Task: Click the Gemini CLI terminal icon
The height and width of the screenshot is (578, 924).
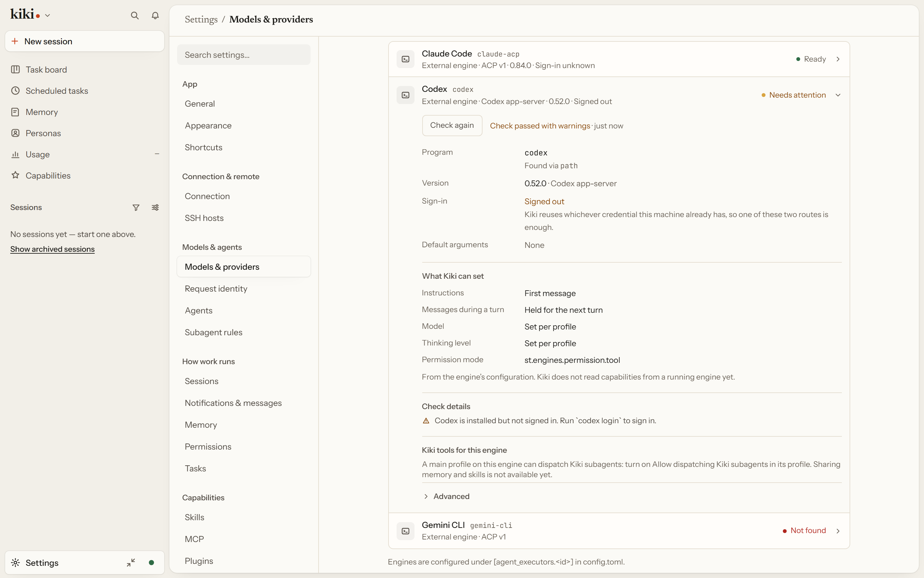Action: click(406, 531)
